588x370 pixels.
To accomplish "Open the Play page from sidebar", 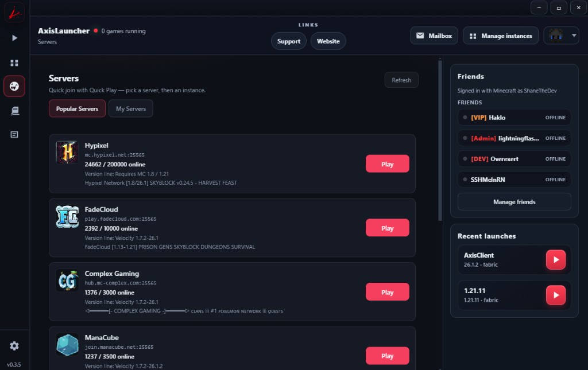I will pyautogui.click(x=14, y=38).
